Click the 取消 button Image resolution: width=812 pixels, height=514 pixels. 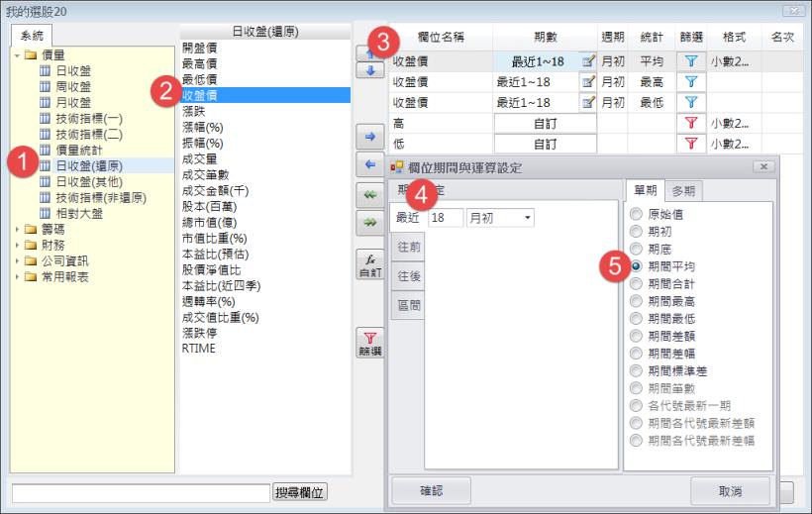tap(730, 490)
